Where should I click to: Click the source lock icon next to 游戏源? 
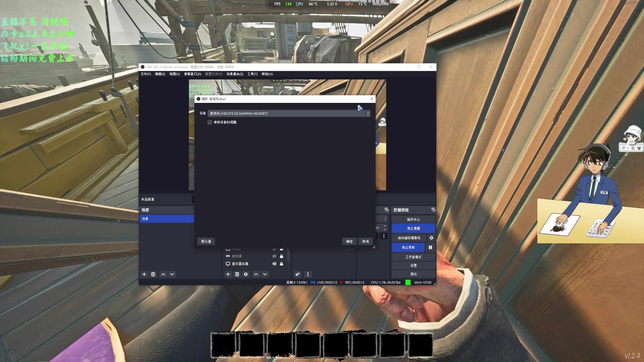(x=282, y=256)
